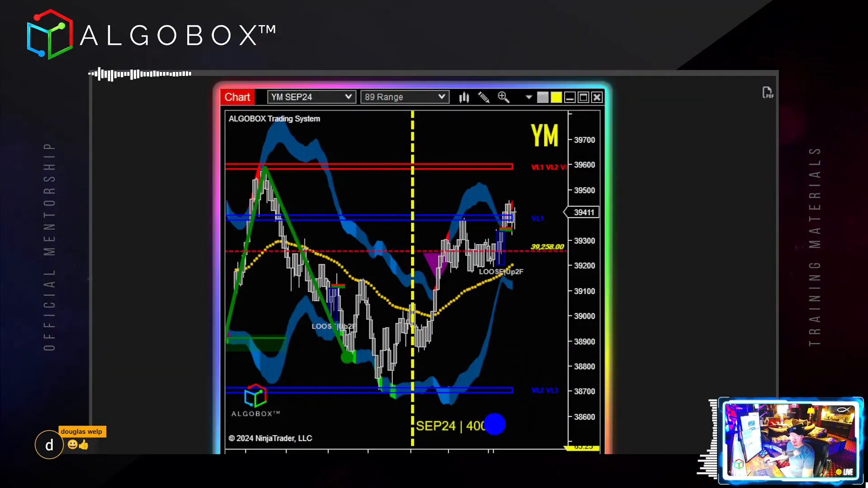Click the douglas welp name tag

(x=82, y=432)
